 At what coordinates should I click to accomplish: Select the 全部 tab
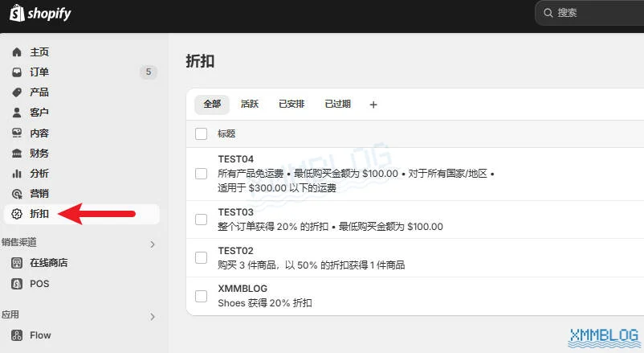coord(212,104)
